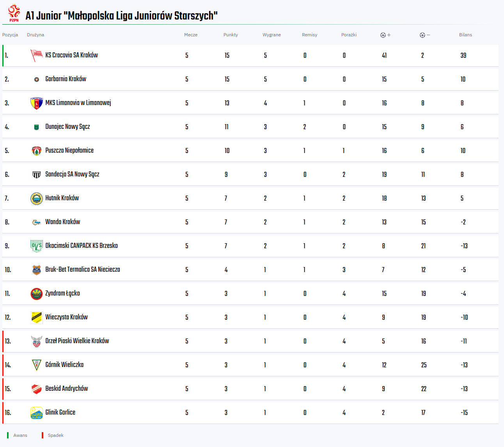This screenshot has height=447, width=504.
Task: Select the Beskid Andrychów table row name
Action: click(67, 388)
